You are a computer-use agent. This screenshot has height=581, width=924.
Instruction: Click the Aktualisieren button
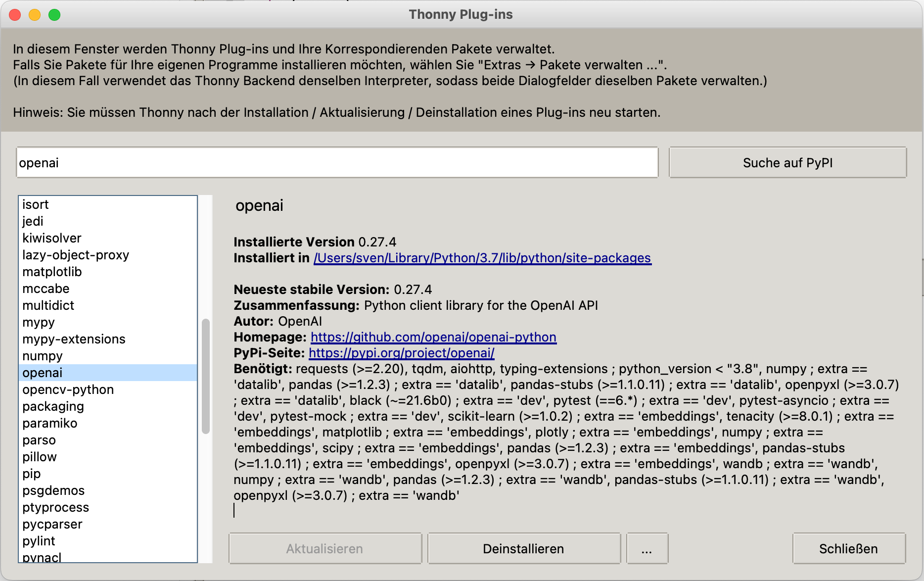pyautogui.click(x=325, y=548)
